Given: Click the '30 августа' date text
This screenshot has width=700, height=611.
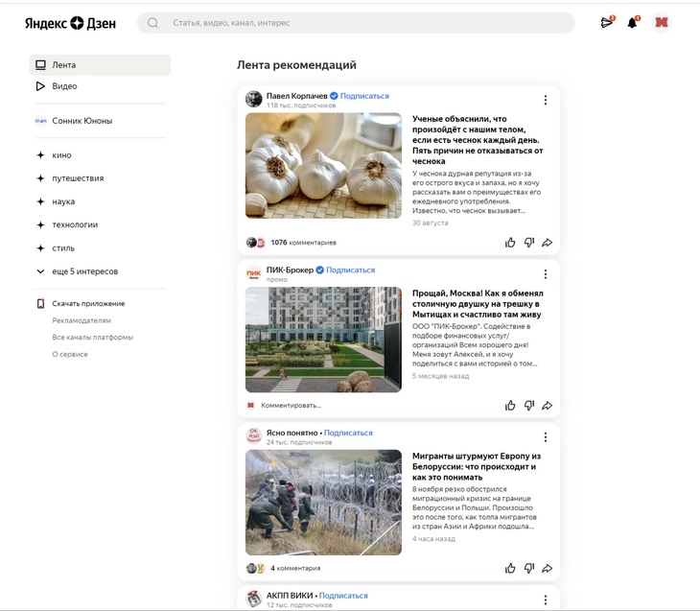Looking at the screenshot, I should 430,223.
